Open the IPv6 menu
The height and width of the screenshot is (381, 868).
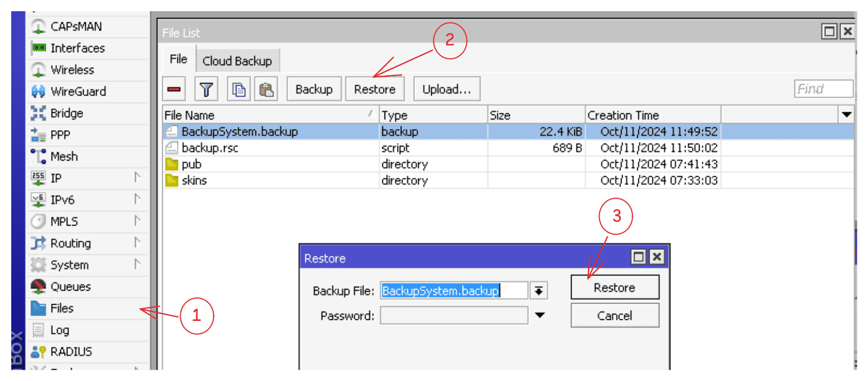tap(62, 200)
